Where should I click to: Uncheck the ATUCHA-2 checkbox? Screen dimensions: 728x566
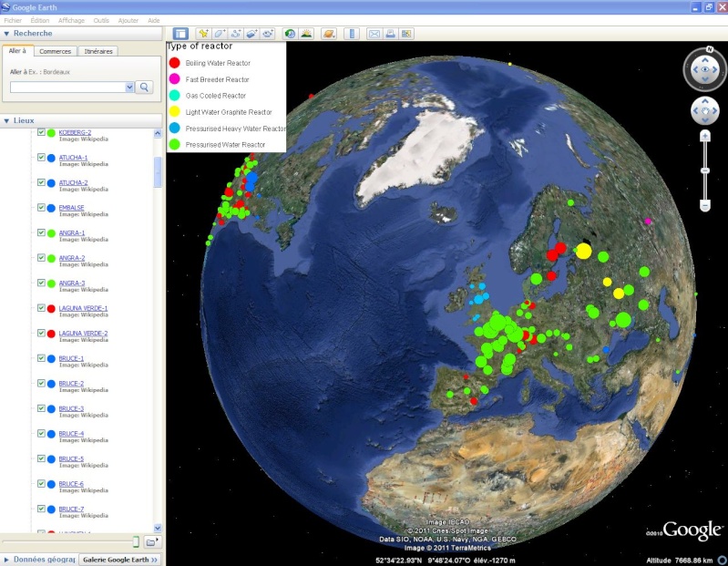tap(41, 182)
